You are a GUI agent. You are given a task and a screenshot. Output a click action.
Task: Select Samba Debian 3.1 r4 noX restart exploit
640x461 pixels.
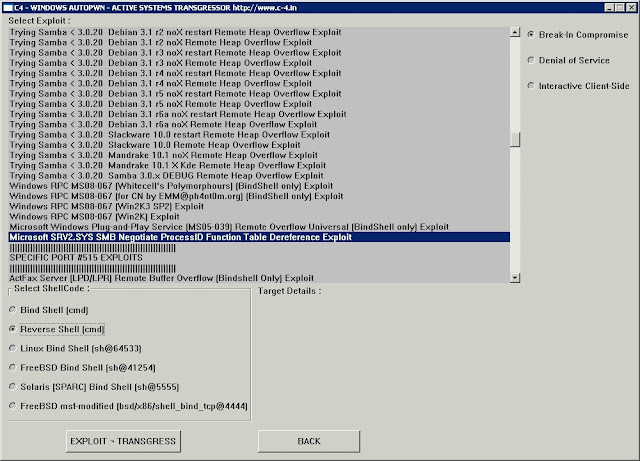click(x=259, y=73)
